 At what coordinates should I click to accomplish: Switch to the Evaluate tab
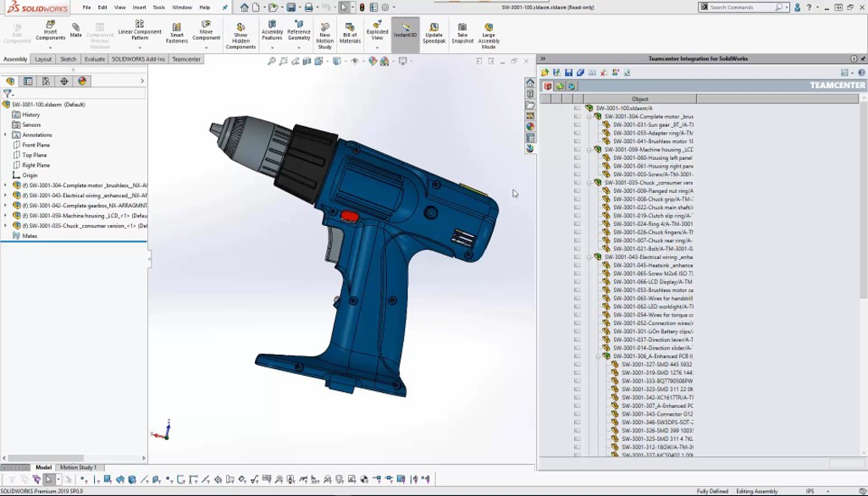(x=95, y=59)
